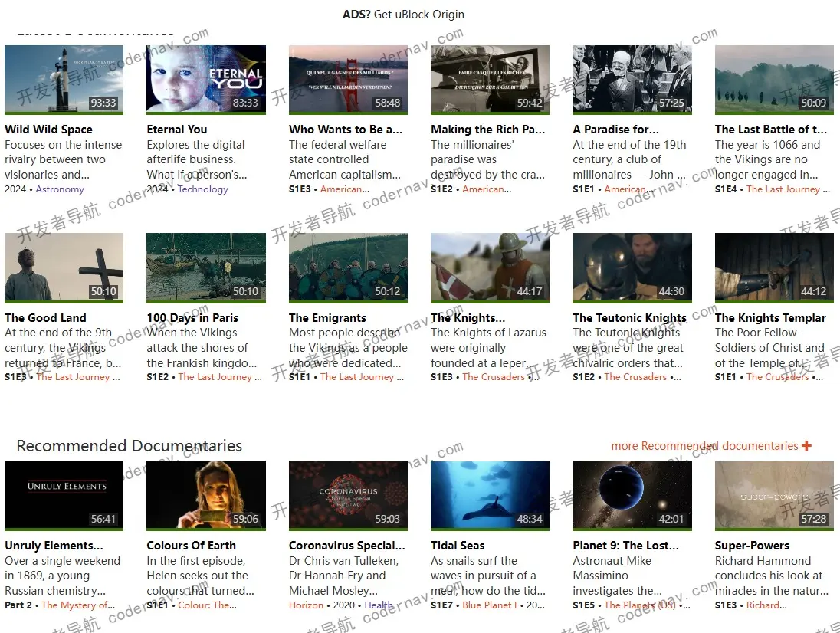Open The Emigrants title link

coord(327,318)
